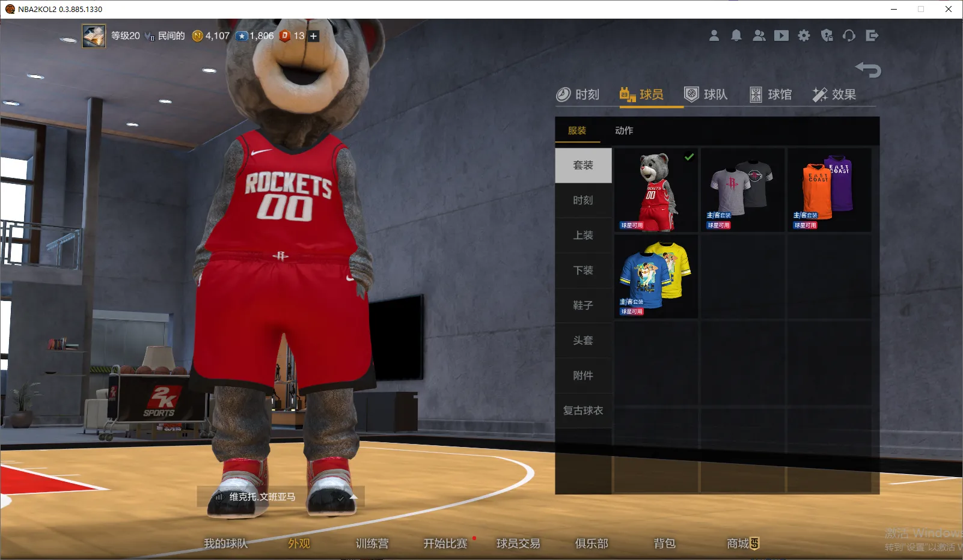Click the orange D diamond currency icon
This screenshot has height=560, width=963.
285,36
